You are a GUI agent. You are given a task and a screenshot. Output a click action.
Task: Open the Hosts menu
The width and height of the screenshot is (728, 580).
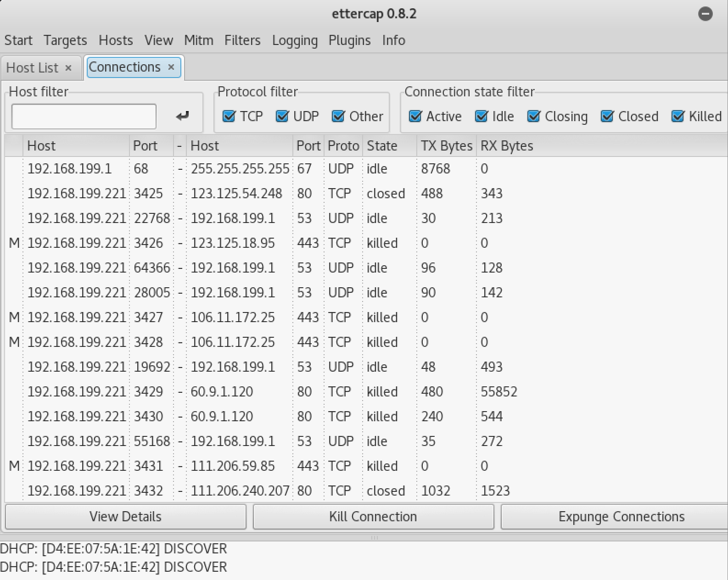(116, 40)
